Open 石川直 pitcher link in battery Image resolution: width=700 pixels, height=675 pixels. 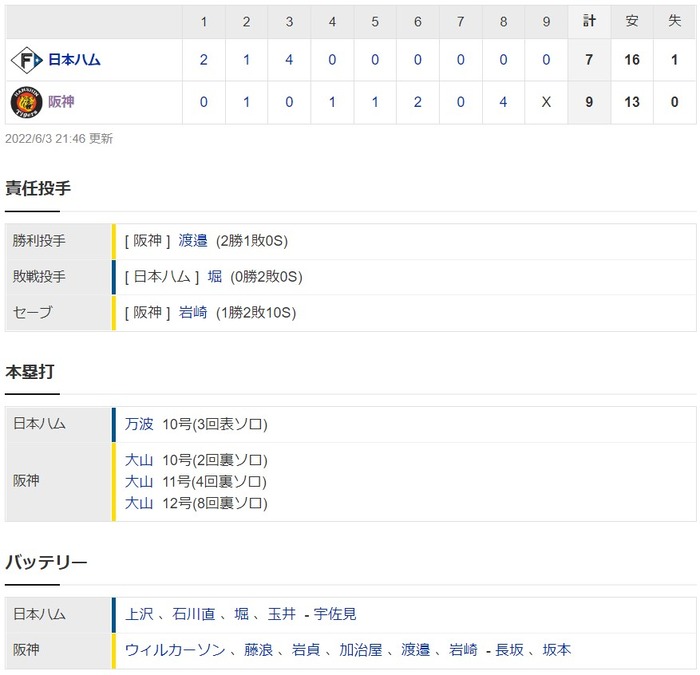[194, 614]
